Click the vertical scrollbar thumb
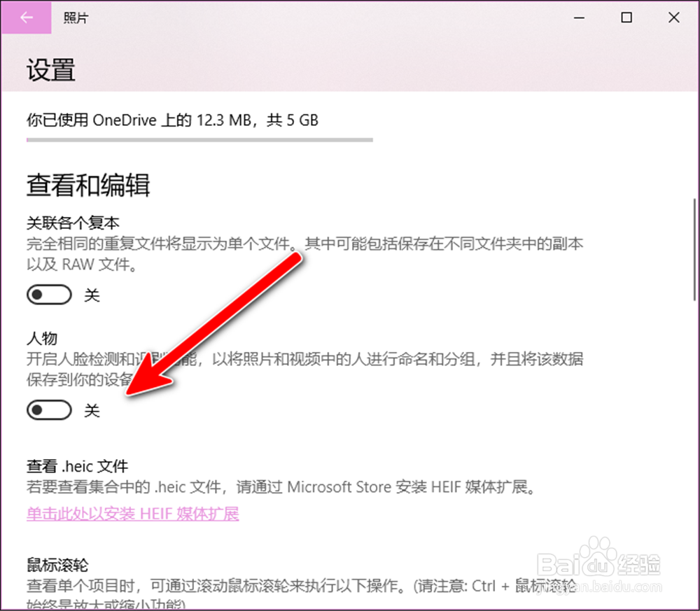The height and width of the screenshot is (611, 700). [694, 250]
